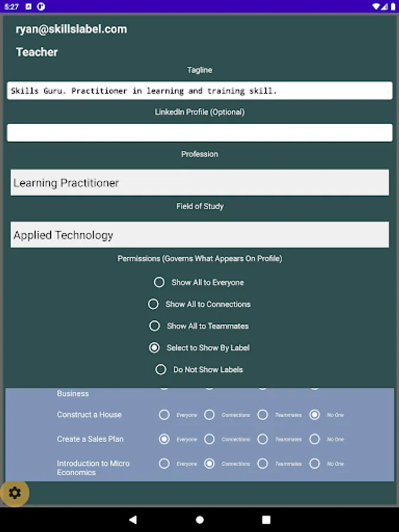Open Field of Study dropdown 'Applied Technology'
The width and height of the screenshot is (399, 532).
click(200, 235)
